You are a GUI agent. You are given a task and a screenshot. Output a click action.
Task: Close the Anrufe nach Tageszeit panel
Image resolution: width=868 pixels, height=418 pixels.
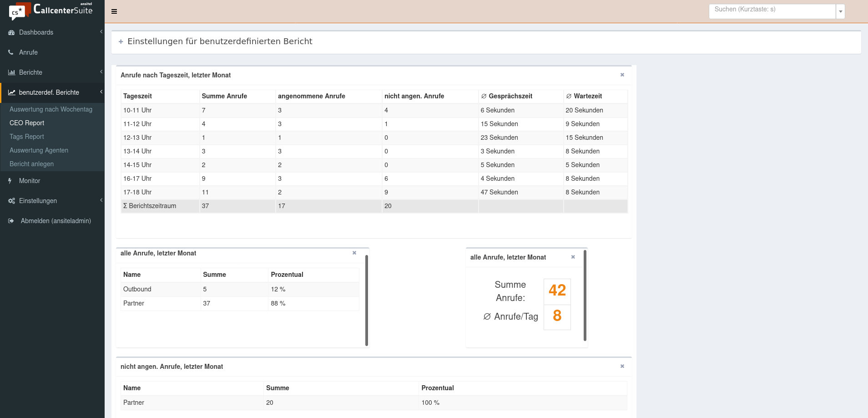coord(622,75)
